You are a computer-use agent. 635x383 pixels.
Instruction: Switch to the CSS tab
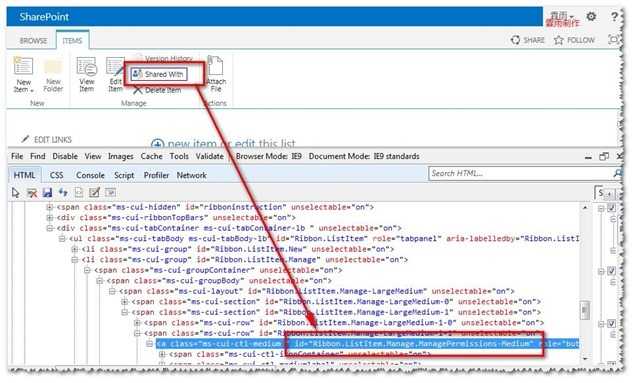coord(56,175)
